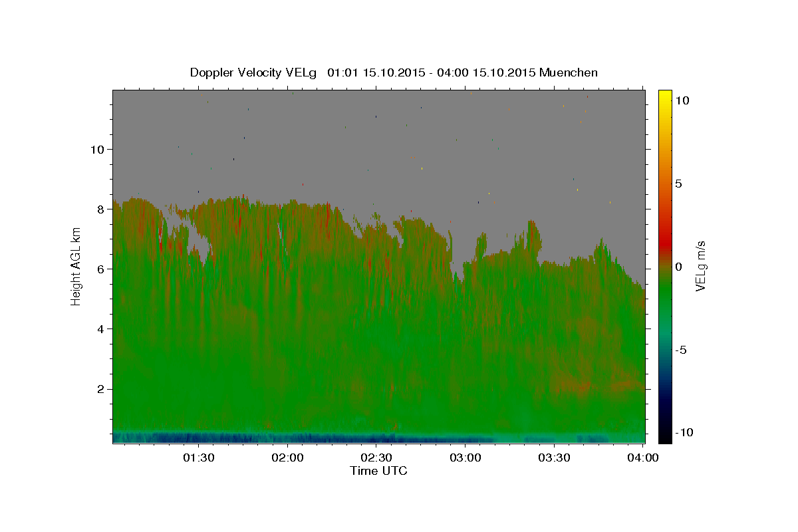798x532 pixels.
Task: Click the '04:00' time tick label
Action: pos(642,458)
